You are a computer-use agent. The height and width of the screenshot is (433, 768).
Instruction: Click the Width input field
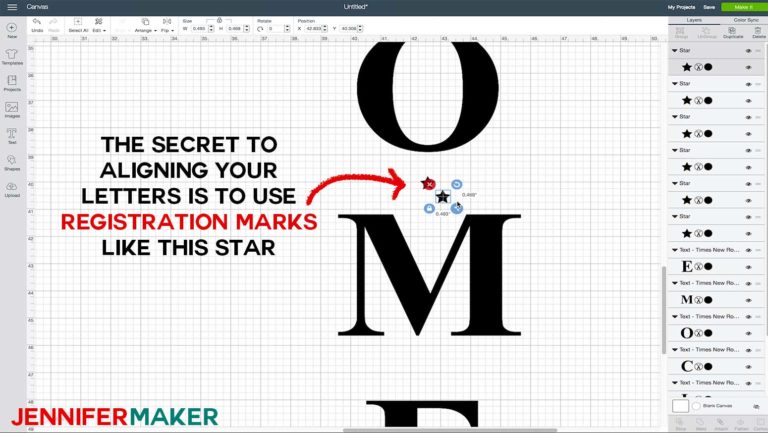199,29
